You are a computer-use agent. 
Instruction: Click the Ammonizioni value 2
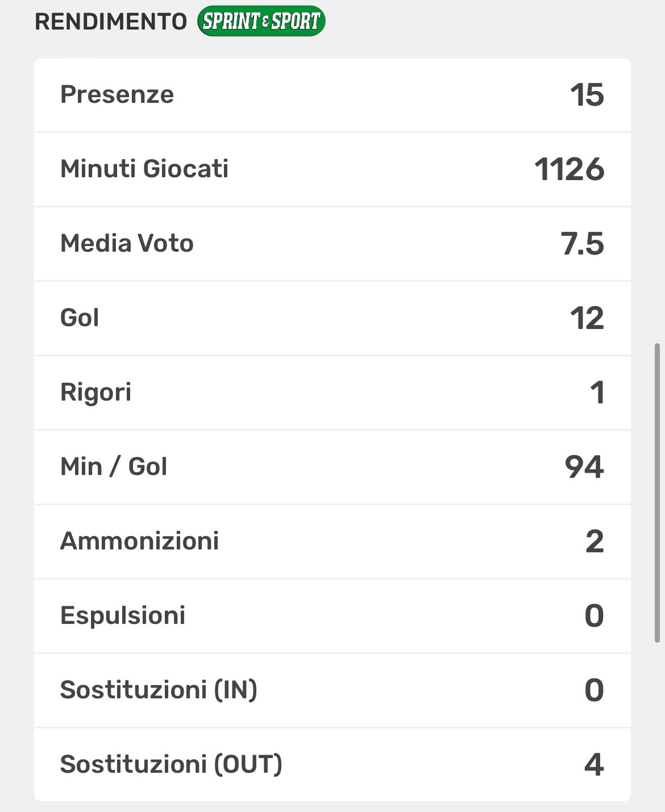[x=594, y=542]
